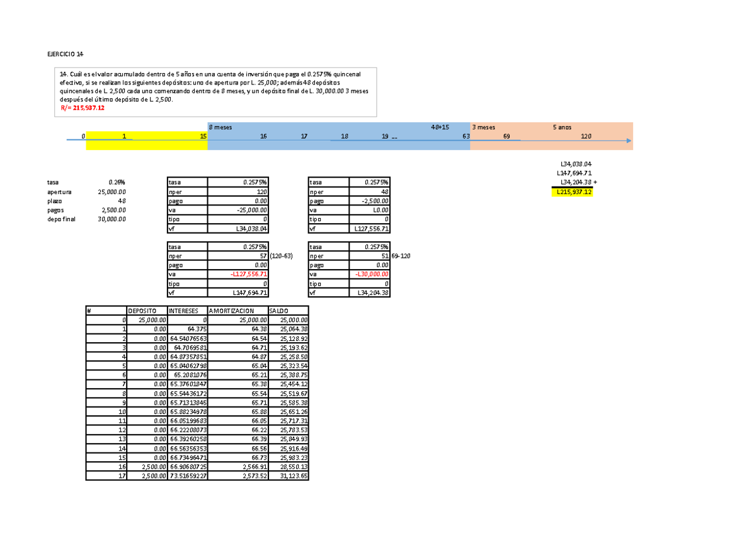Select the red va cell -L30,000.00
This screenshot has width=756, height=535.
[x=372, y=274]
